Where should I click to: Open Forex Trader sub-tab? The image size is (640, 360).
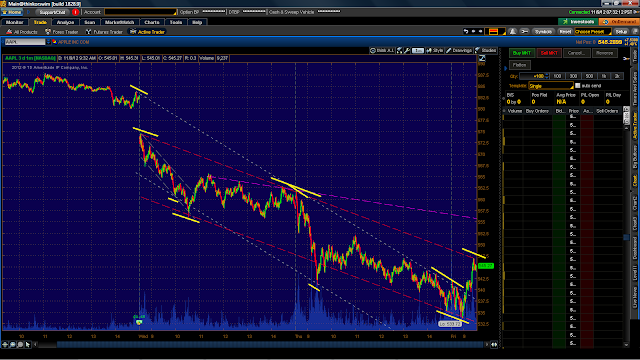[62, 32]
